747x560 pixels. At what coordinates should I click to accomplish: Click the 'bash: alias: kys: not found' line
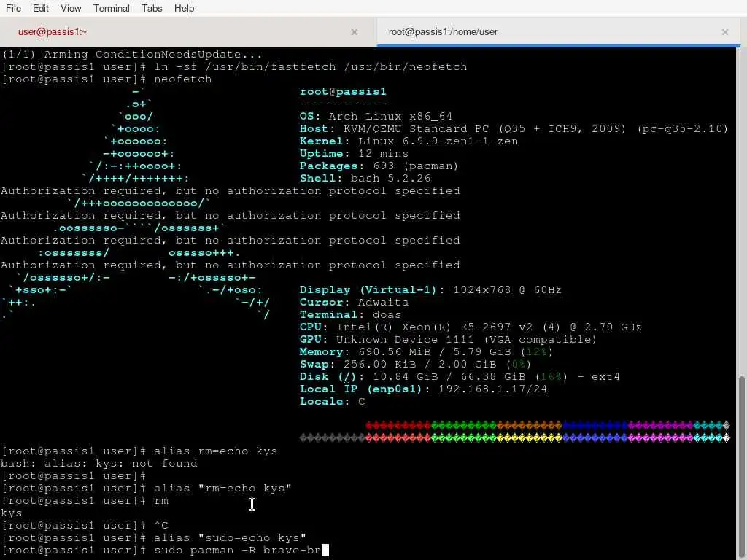coord(99,463)
